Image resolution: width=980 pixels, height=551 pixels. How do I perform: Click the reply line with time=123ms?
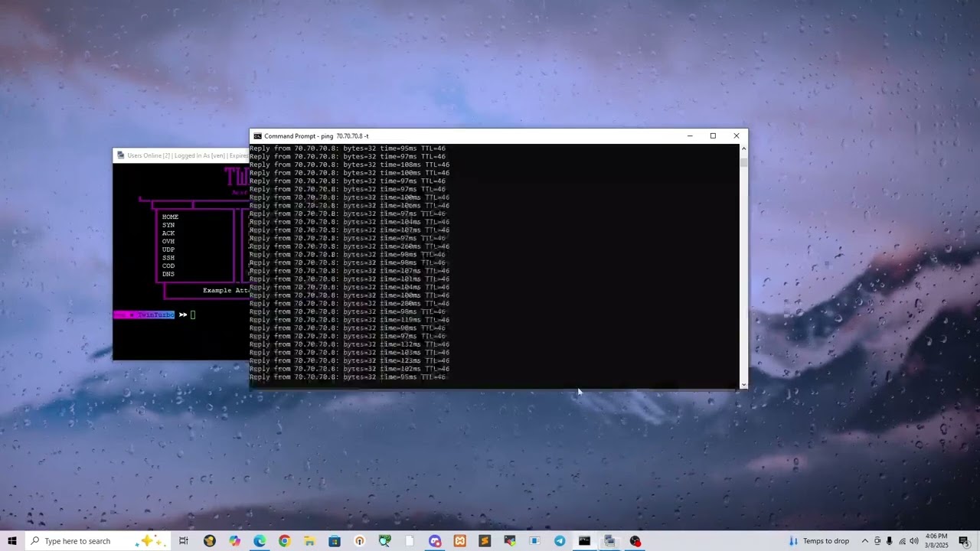pos(349,360)
